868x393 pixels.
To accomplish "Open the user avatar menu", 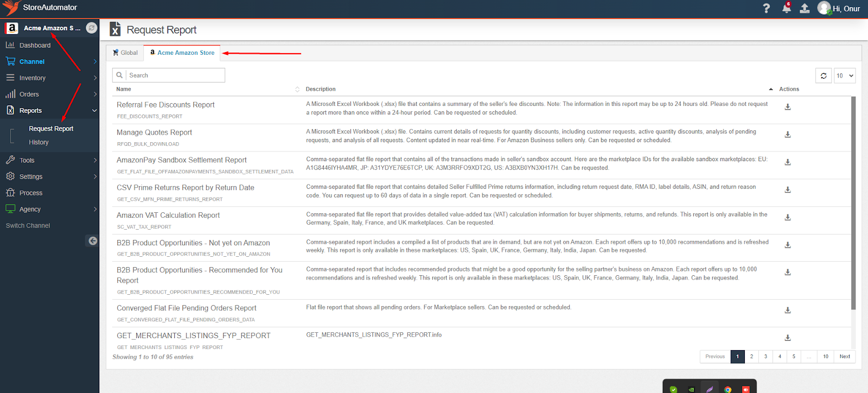I will (x=824, y=8).
